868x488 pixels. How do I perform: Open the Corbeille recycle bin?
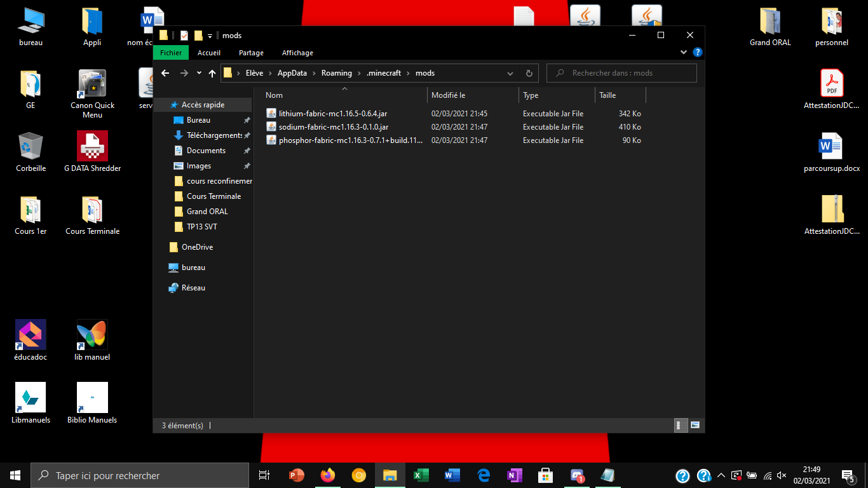pyautogui.click(x=31, y=152)
